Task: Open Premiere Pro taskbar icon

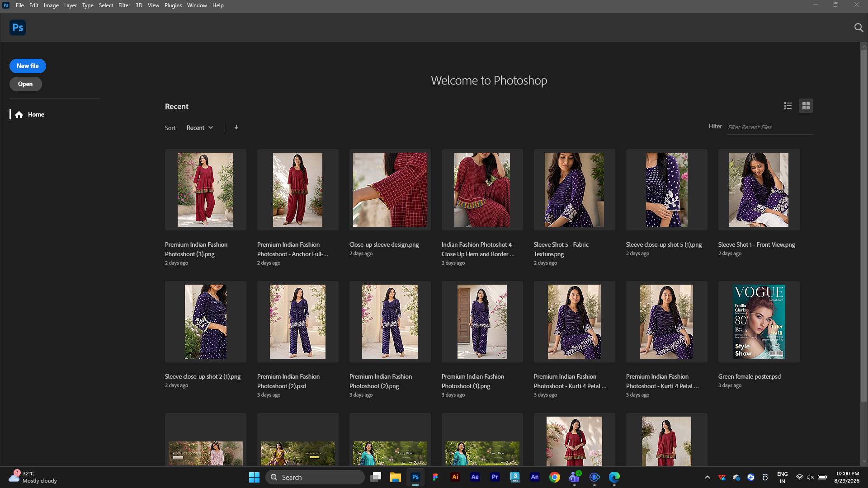Action: [x=495, y=477]
